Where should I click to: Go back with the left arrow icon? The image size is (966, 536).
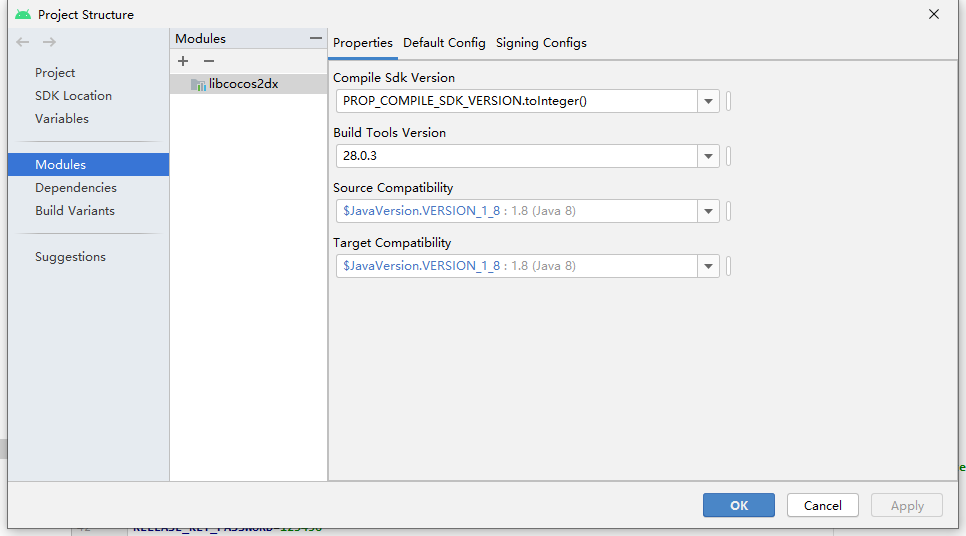click(x=25, y=42)
